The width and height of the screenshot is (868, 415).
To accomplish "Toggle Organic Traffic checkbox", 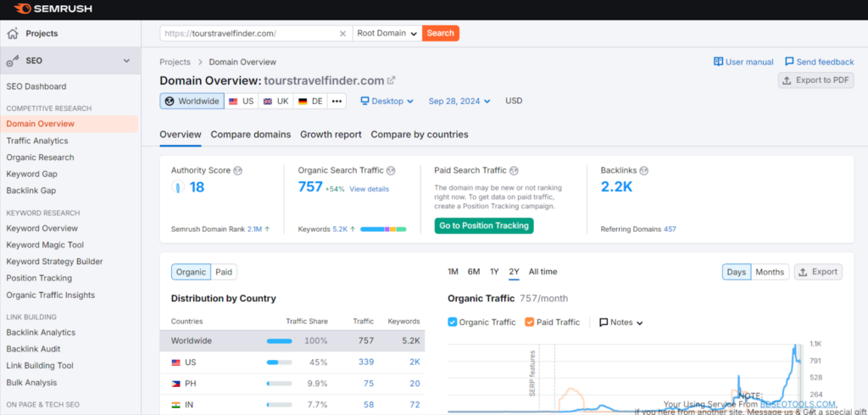I will coord(453,322).
